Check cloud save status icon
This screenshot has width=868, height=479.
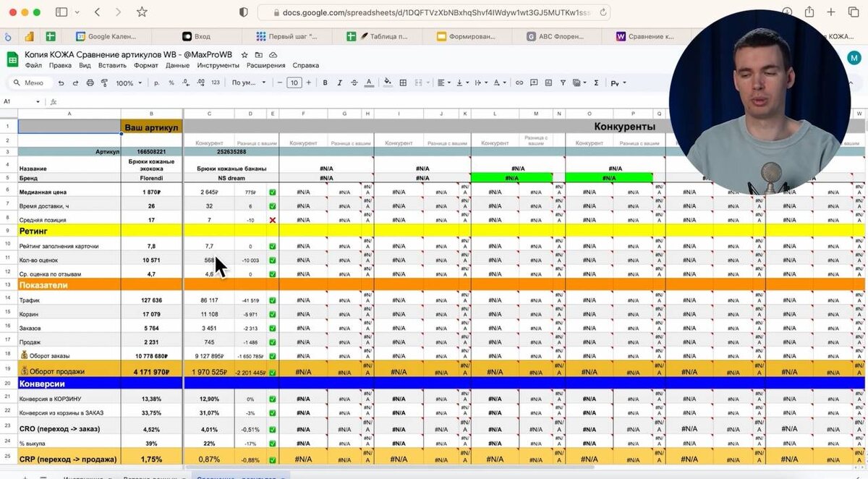pyautogui.click(x=273, y=55)
